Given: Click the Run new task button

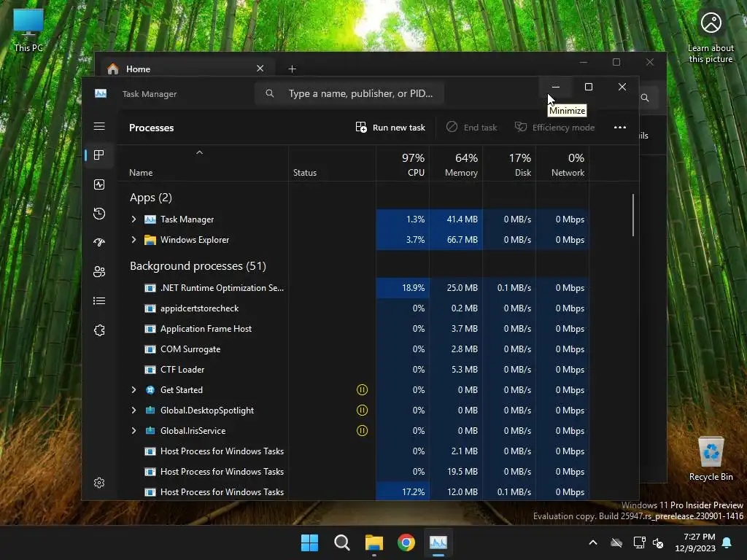Looking at the screenshot, I should click(x=390, y=127).
